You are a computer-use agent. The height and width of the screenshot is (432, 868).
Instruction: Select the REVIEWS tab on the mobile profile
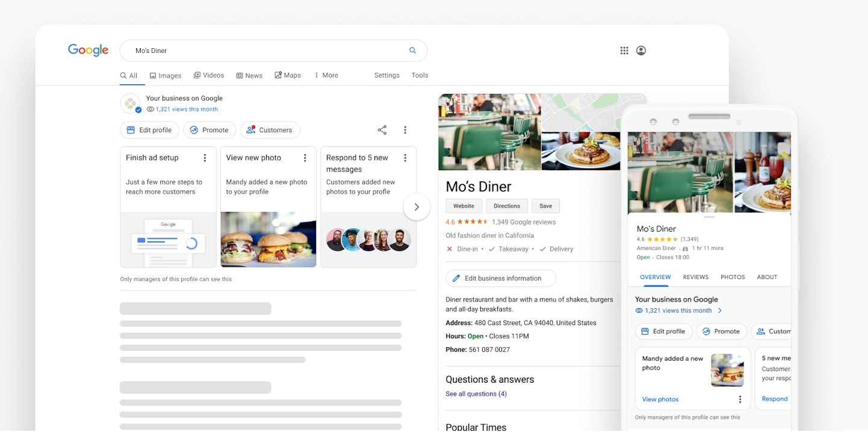click(695, 277)
